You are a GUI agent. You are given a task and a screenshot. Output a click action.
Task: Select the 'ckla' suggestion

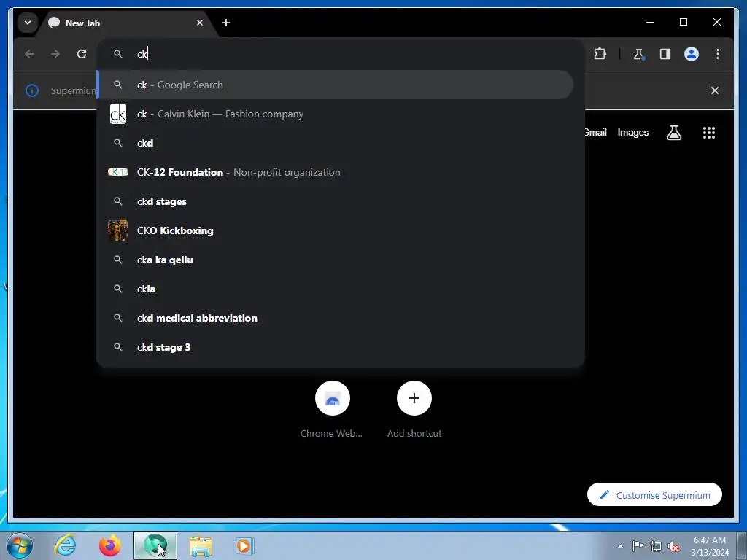tap(336, 289)
